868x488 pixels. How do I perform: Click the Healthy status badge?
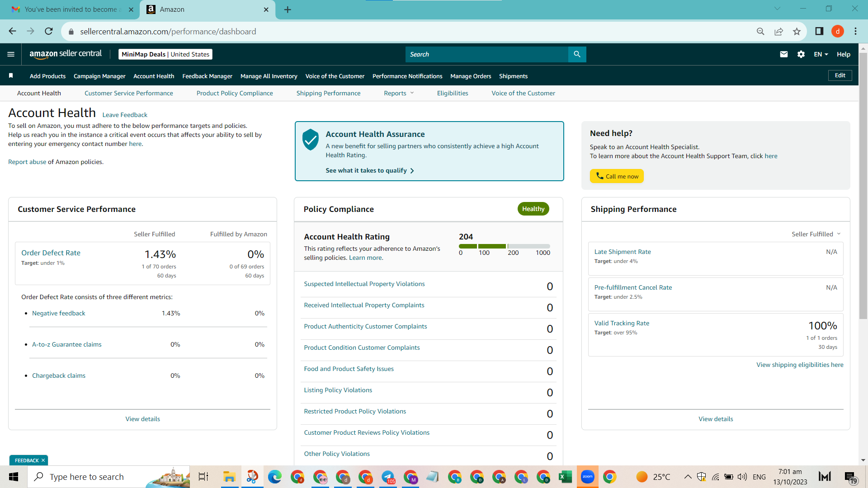533,209
